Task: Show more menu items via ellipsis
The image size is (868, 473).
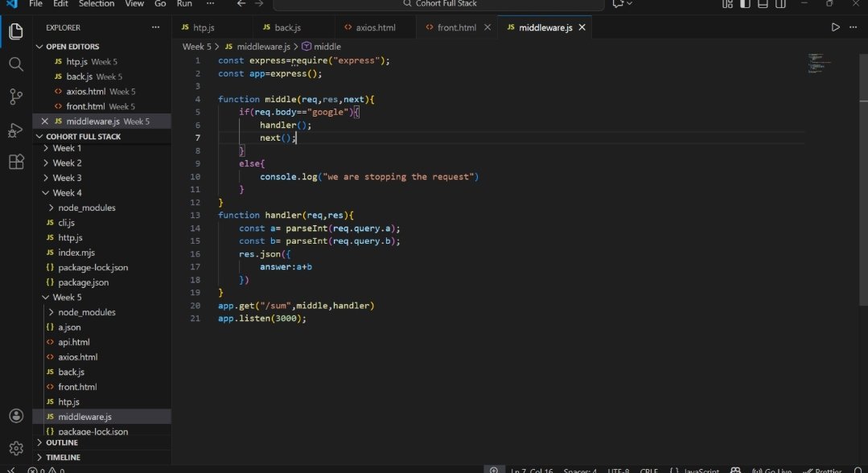Action: click(210, 4)
